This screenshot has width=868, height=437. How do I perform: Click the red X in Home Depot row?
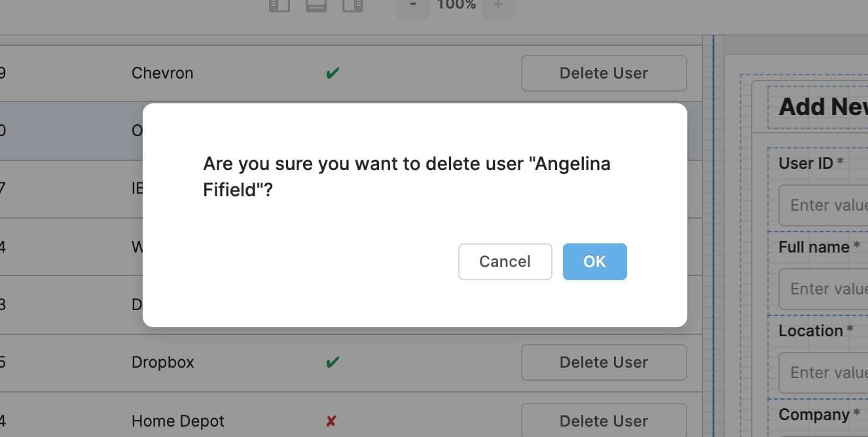pyautogui.click(x=331, y=421)
